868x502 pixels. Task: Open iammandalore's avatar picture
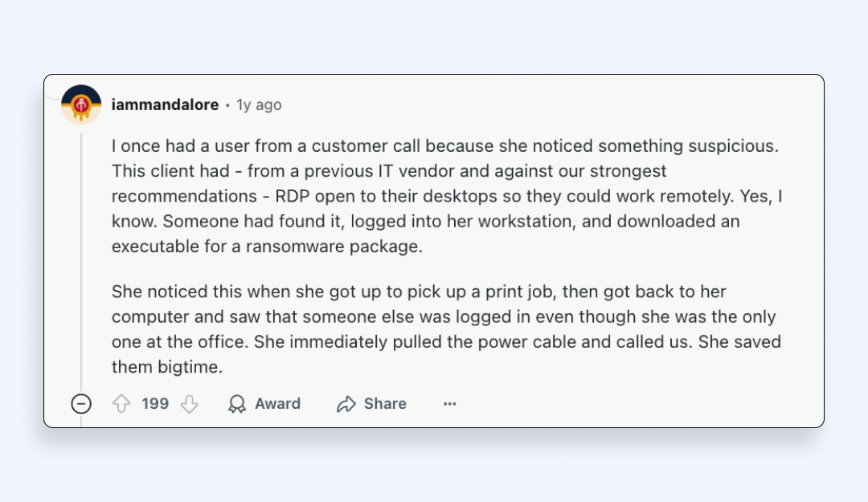click(x=81, y=104)
